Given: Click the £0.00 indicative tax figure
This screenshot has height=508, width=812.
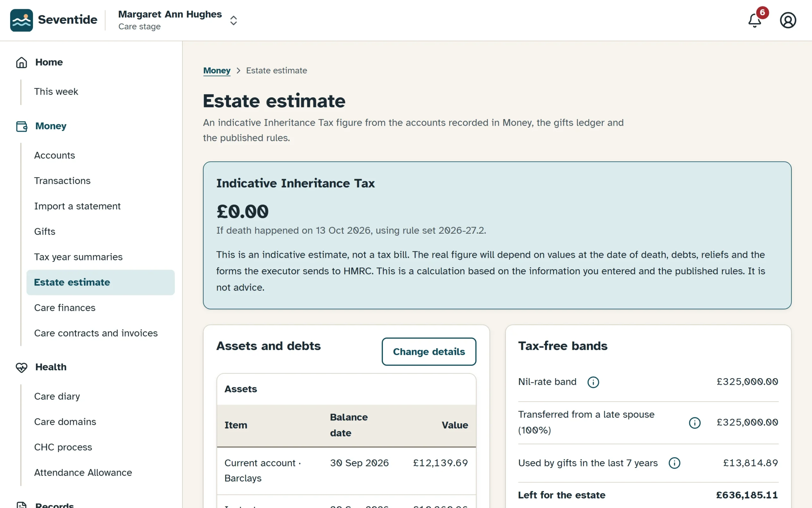Looking at the screenshot, I should 242,212.
